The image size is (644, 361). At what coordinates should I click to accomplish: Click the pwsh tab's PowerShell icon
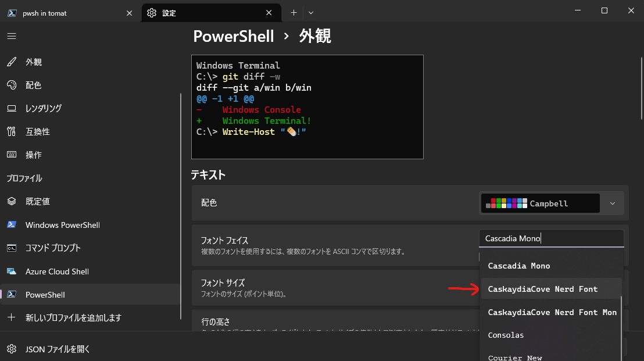point(12,13)
